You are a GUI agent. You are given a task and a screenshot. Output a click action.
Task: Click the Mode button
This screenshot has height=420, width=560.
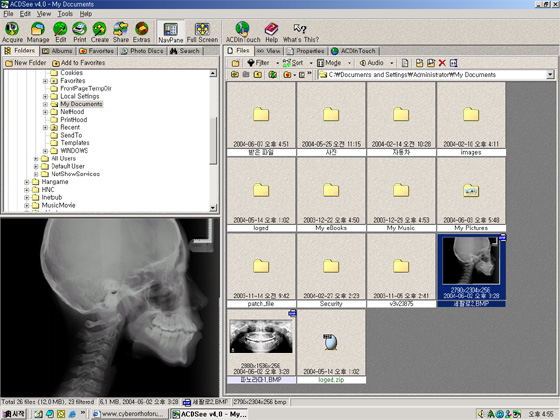(x=329, y=63)
